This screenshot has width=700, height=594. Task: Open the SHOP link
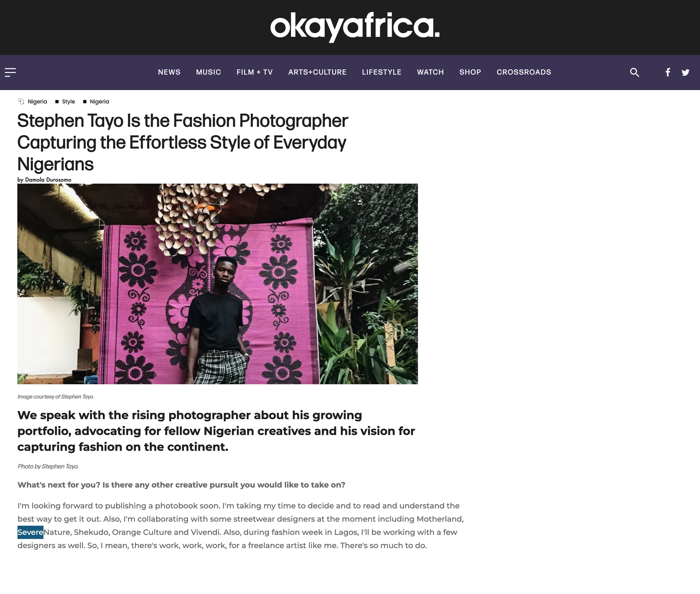pos(470,72)
